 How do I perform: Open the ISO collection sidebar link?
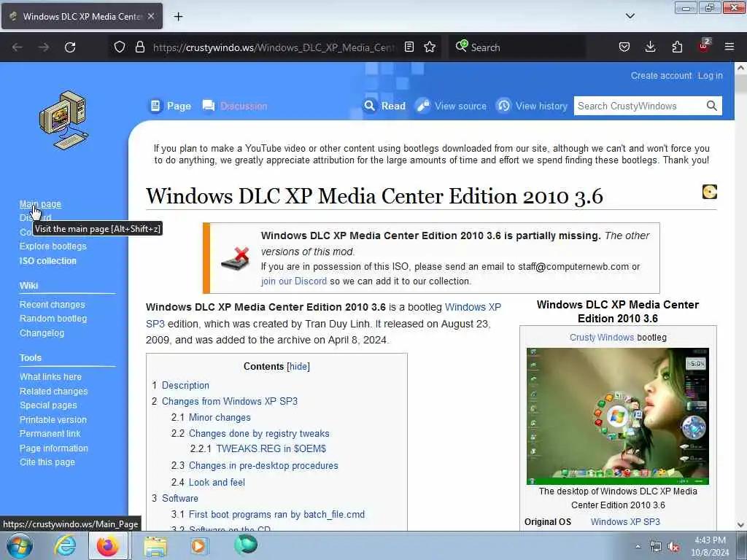(47, 261)
